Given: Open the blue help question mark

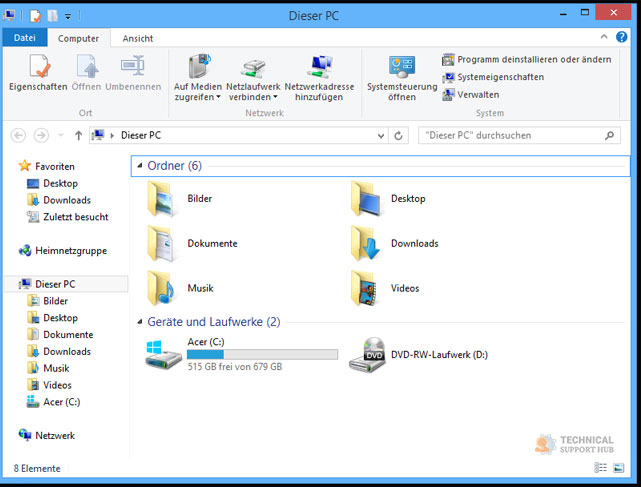Looking at the screenshot, I should coord(621,37).
